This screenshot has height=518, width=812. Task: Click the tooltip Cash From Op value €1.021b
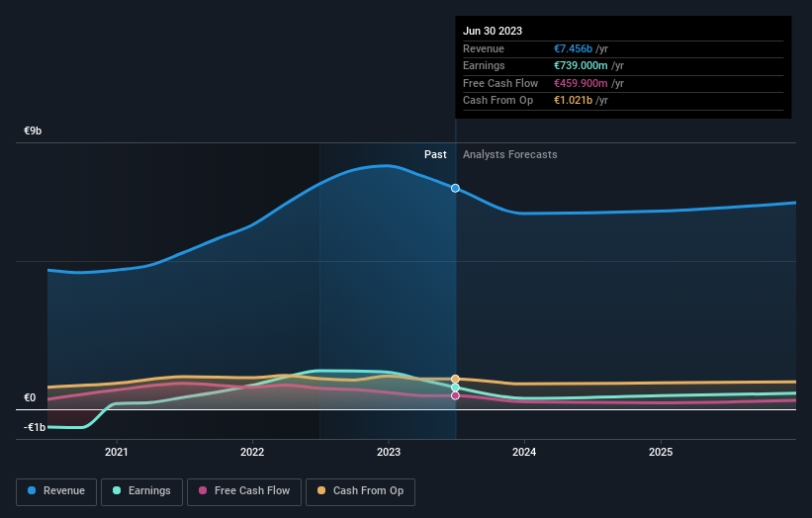(573, 101)
